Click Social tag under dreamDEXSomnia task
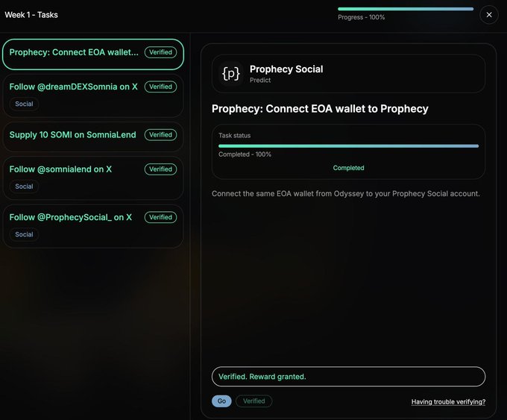 (x=24, y=104)
